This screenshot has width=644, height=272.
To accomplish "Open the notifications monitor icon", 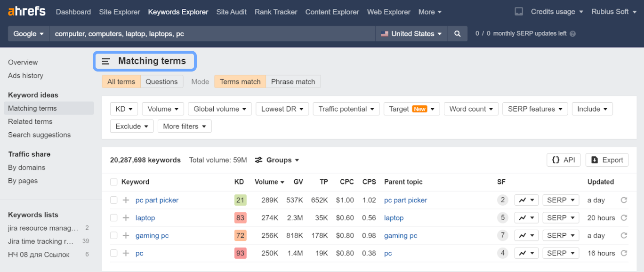I will click(x=519, y=12).
